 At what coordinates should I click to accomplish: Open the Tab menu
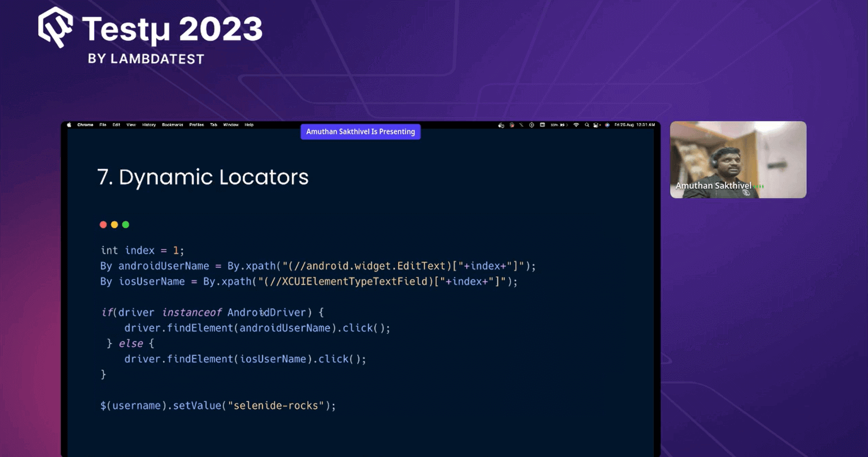pos(213,125)
